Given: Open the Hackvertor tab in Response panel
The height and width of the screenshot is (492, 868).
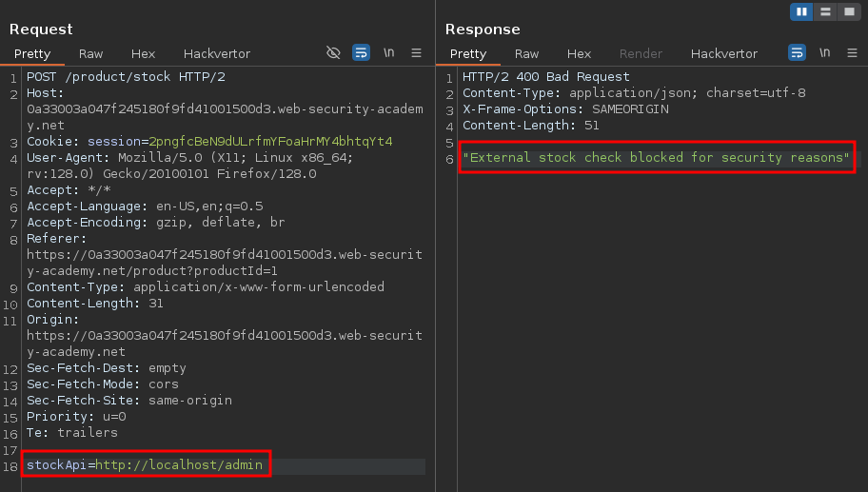Looking at the screenshot, I should click(x=723, y=54).
